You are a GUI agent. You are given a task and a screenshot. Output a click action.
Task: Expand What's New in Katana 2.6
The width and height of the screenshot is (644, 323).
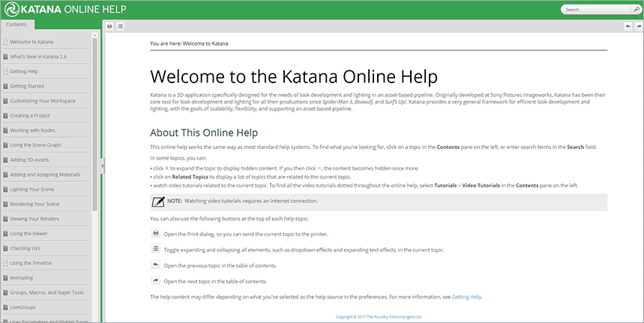38,57
